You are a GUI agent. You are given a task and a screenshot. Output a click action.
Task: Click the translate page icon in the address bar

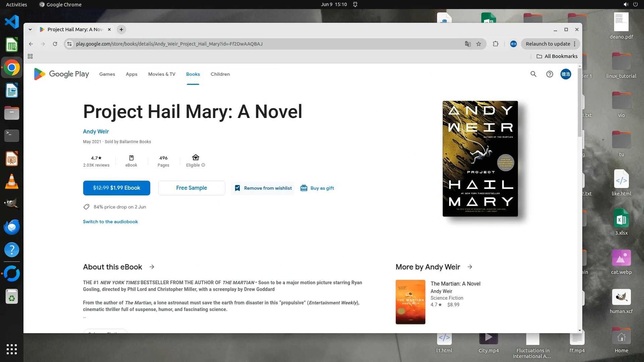(x=468, y=44)
